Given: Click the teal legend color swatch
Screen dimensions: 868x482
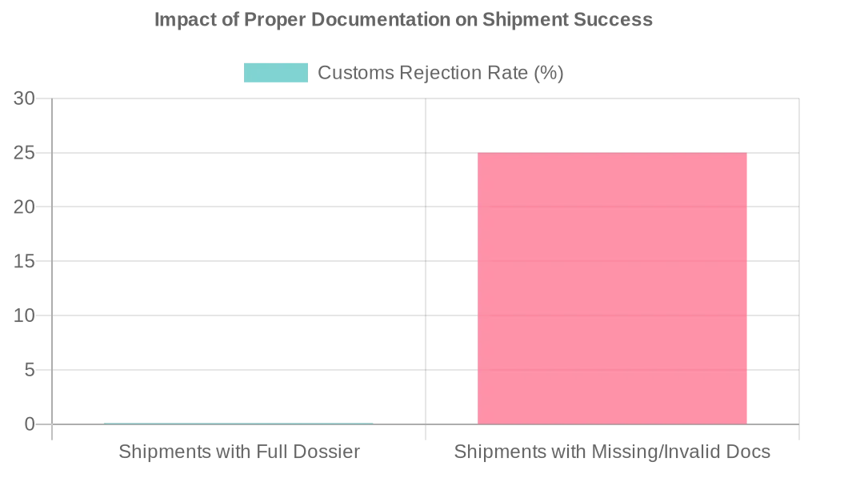Looking at the screenshot, I should tap(275, 73).
